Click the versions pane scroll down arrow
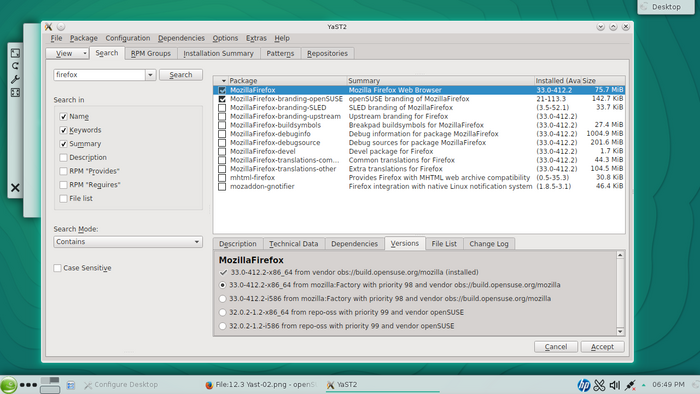 pos(620,332)
